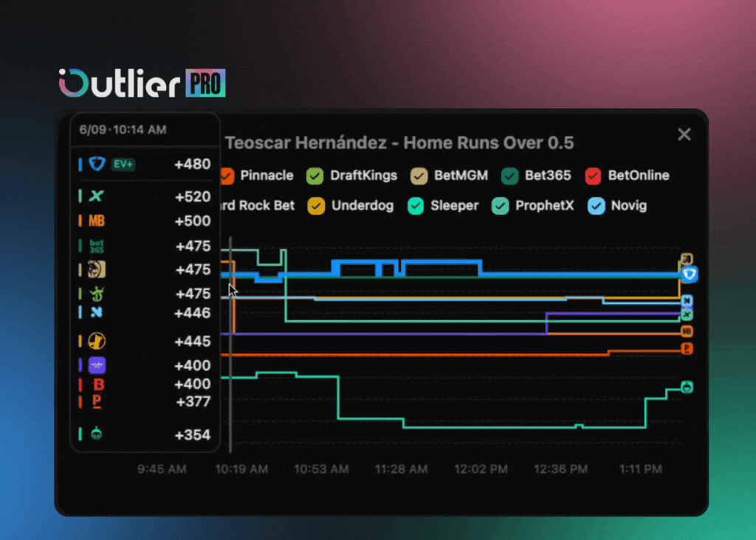
Task: Click the Pinnacle marker at chart line end
Action: (x=687, y=348)
